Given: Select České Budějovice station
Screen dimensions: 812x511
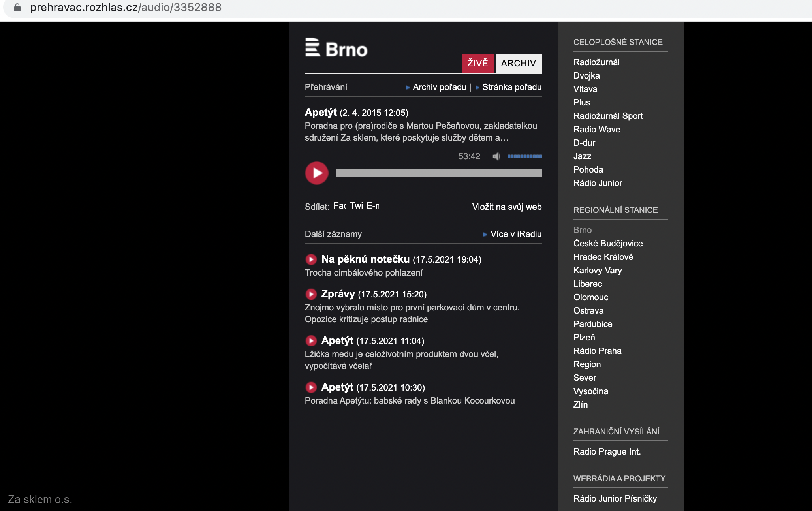Looking at the screenshot, I should [x=608, y=244].
